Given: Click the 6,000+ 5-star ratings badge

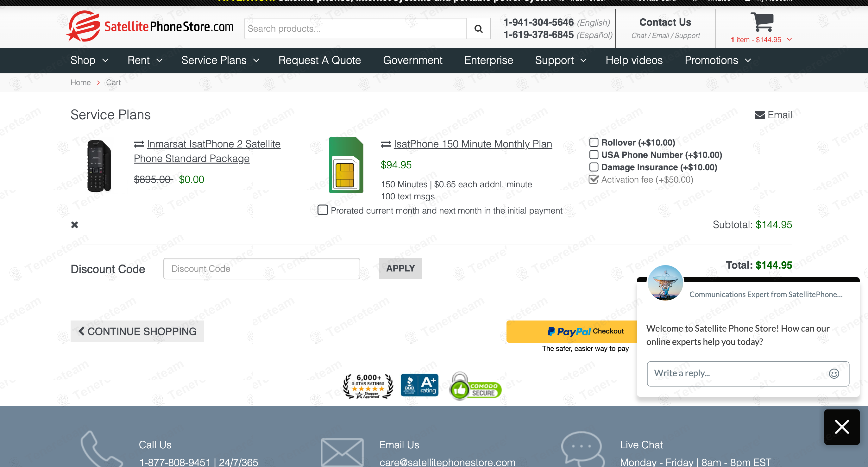Looking at the screenshot, I should (x=368, y=386).
